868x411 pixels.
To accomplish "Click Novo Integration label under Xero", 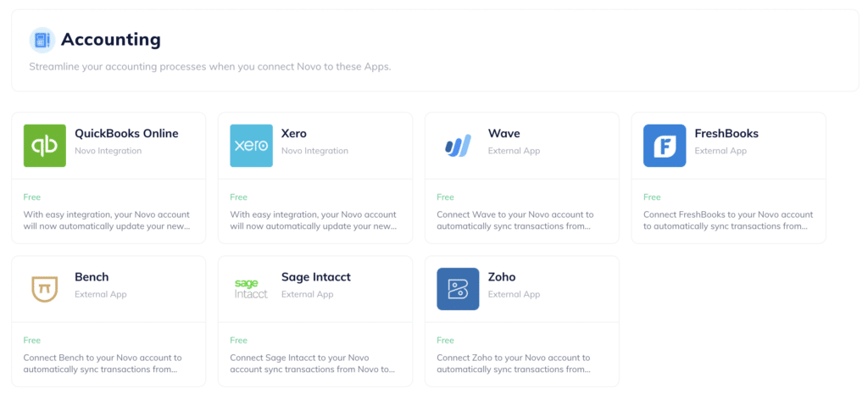I will click(315, 151).
